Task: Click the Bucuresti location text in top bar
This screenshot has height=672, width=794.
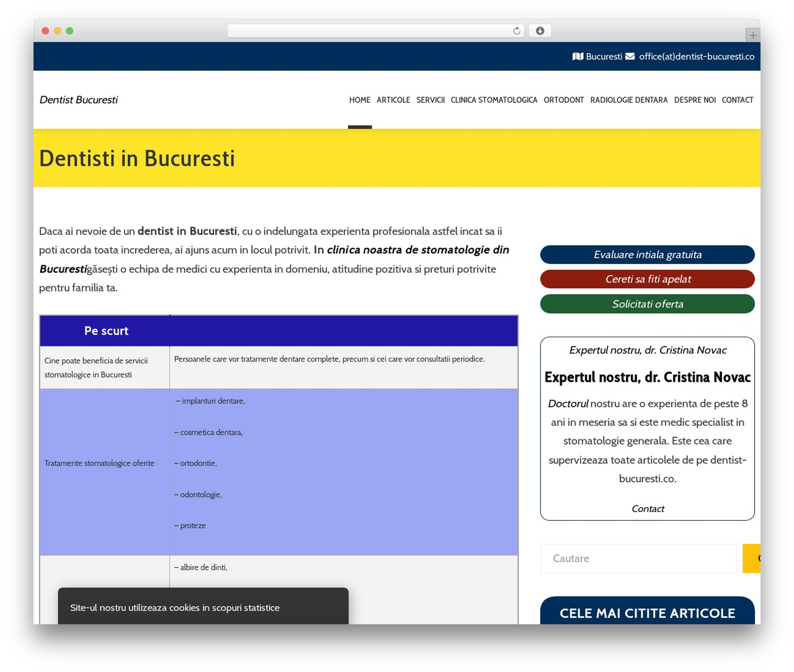Action: pos(604,56)
